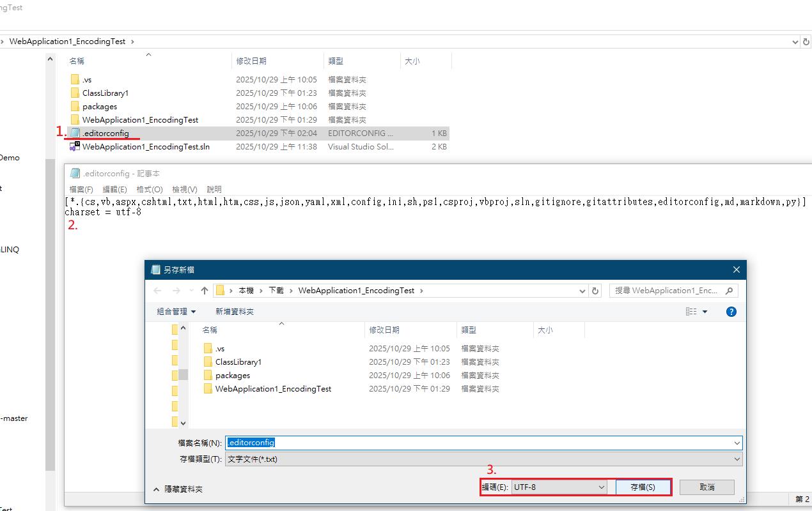Viewport: 812px width, 511px height.
Task: Click the 新增資料夾 new folder button
Action: click(235, 312)
